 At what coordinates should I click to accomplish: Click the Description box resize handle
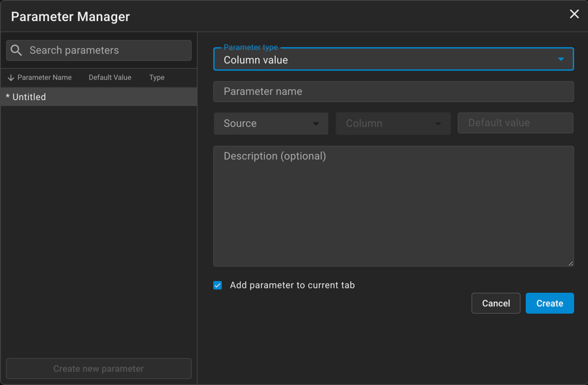pyautogui.click(x=570, y=263)
